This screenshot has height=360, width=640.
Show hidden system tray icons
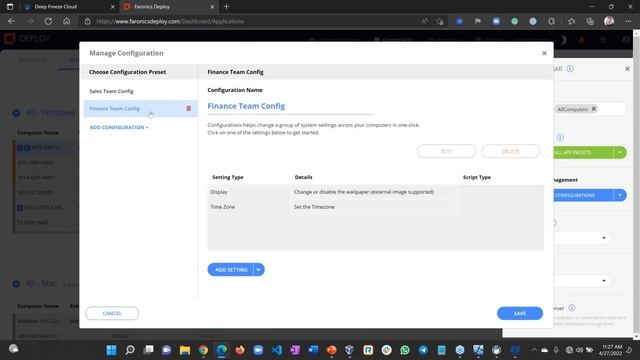[534, 350]
